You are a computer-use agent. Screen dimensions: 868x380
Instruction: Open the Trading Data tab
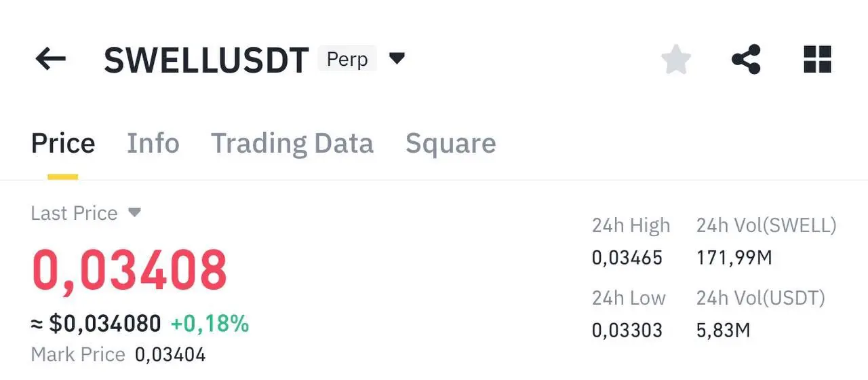pos(292,144)
